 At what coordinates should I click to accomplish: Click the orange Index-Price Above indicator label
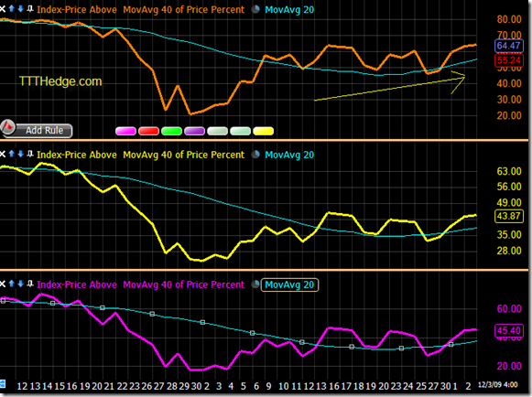coord(77,9)
